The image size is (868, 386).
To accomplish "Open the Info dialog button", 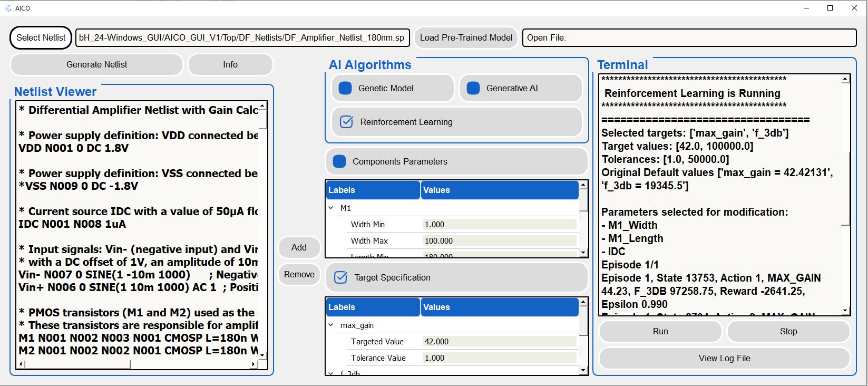I will tap(230, 64).
